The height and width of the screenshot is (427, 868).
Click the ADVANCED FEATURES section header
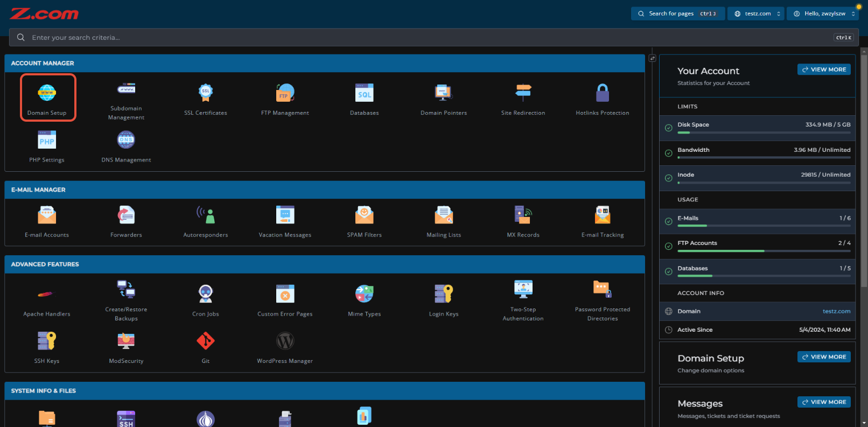(325, 264)
